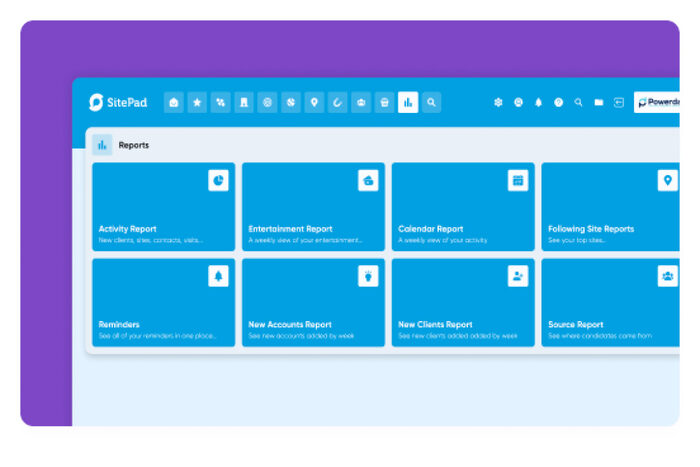Viewport: 700px width, 467px height.
Task: Open the New Clients Report tile
Action: pyautogui.click(x=463, y=303)
